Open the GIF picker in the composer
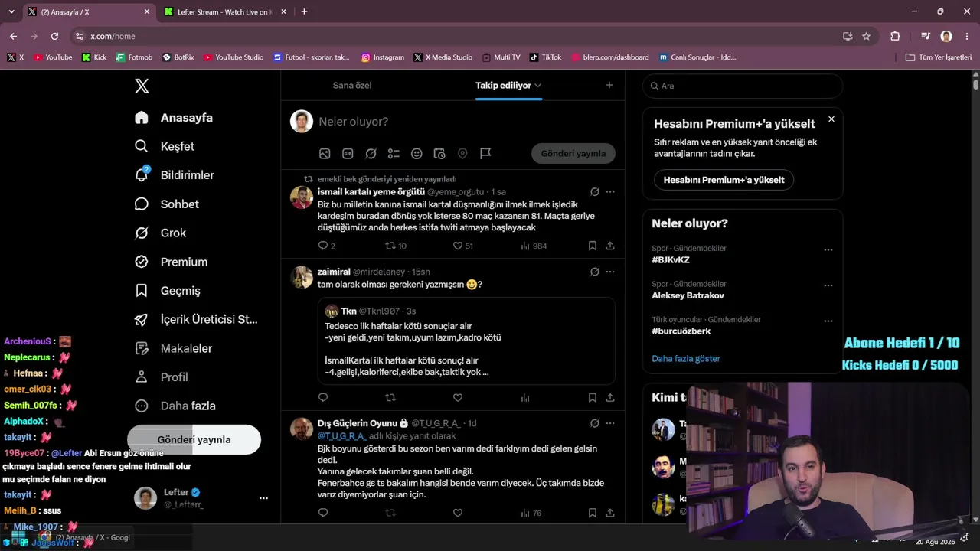 click(x=348, y=154)
